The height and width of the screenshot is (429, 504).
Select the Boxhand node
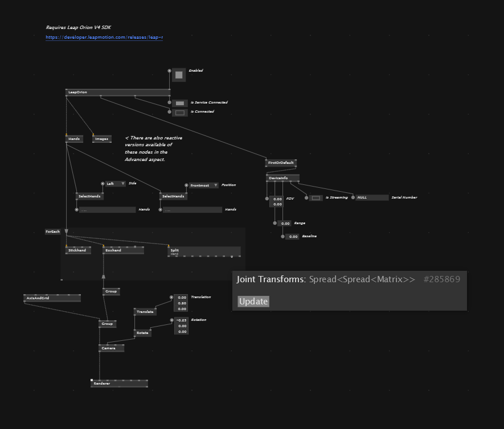pos(122,250)
